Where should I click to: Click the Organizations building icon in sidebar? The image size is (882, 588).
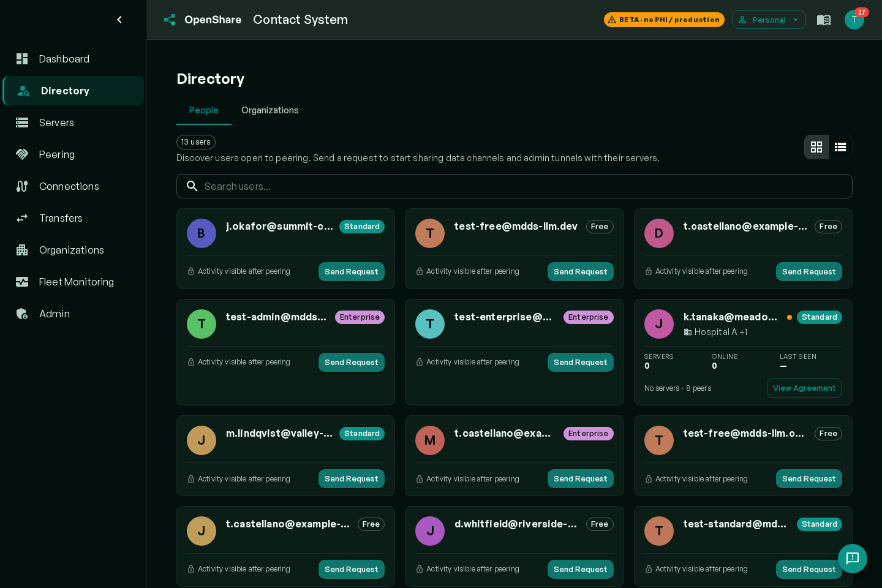click(22, 250)
